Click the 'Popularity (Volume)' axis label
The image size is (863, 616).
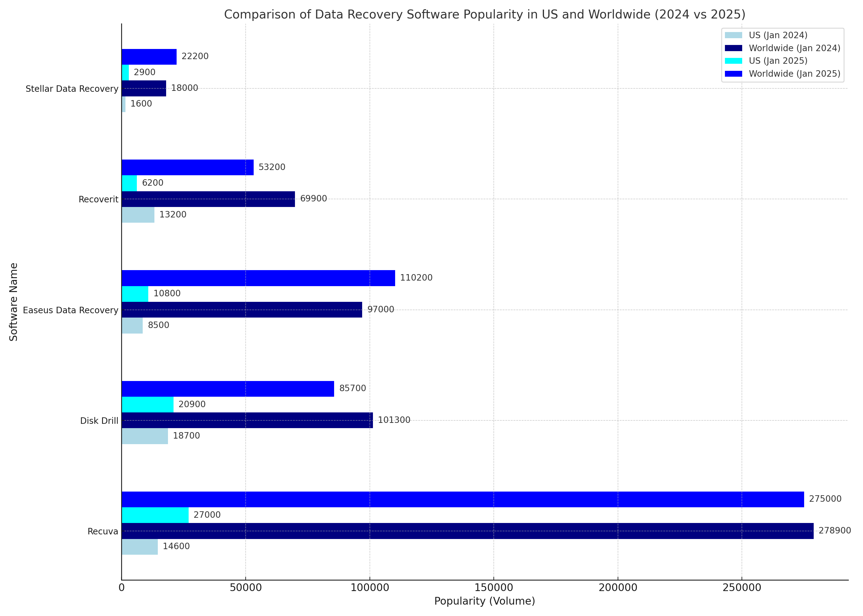click(x=485, y=601)
